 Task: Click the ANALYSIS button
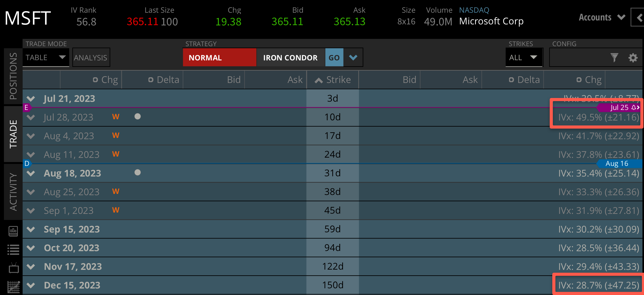[91, 58]
